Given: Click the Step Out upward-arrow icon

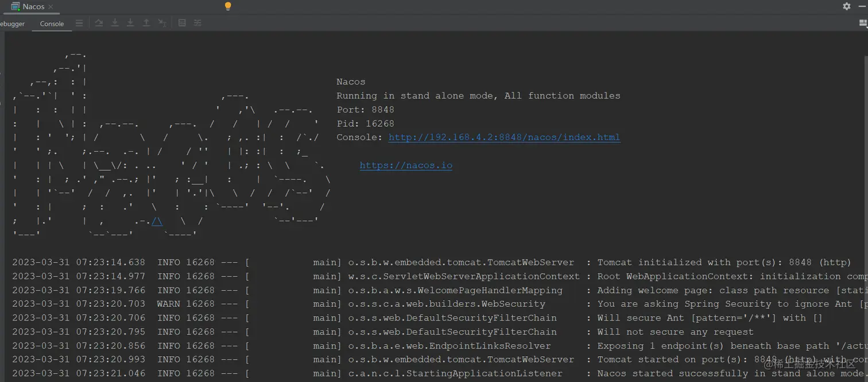Looking at the screenshot, I should 146,23.
